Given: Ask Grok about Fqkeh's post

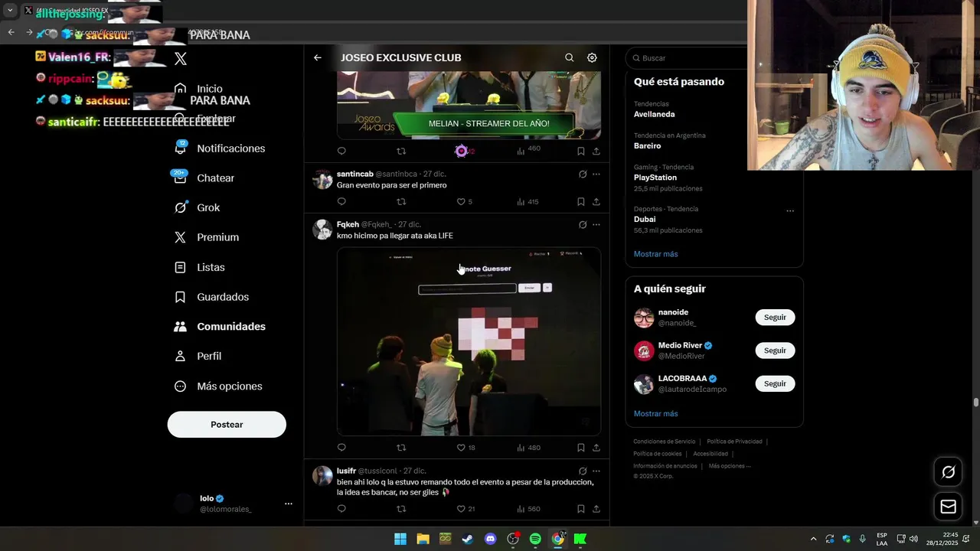Looking at the screenshot, I should click(x=583, y=225).
